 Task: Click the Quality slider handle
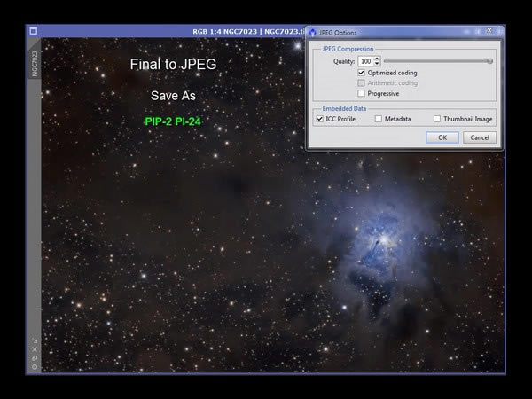pyautogui.click(x=490, y=61)
